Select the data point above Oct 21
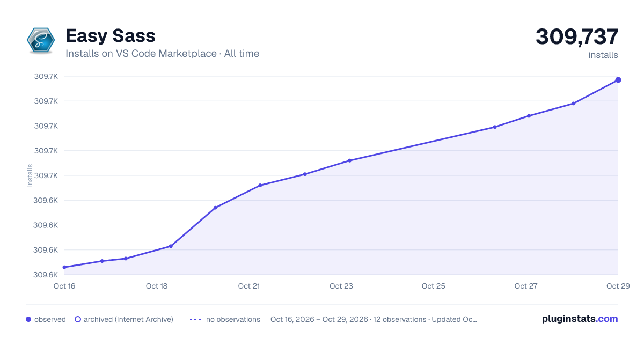The height and width of the screenshot is (338, 644). (260, 186)
